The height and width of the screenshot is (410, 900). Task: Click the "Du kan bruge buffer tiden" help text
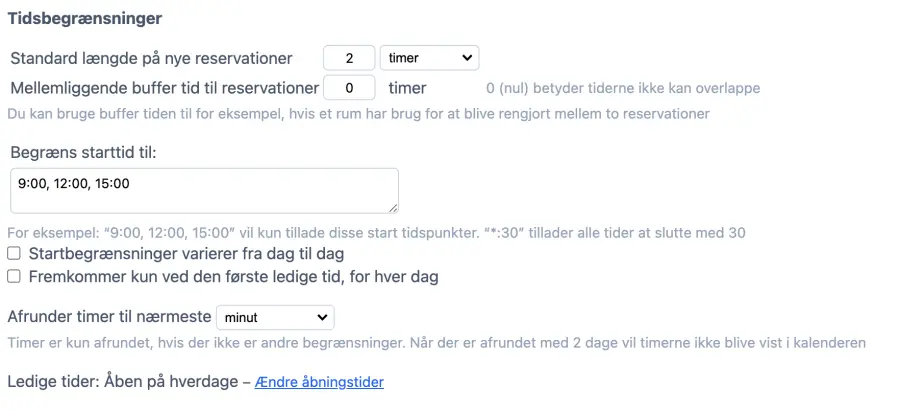click(x=358, y=114)
